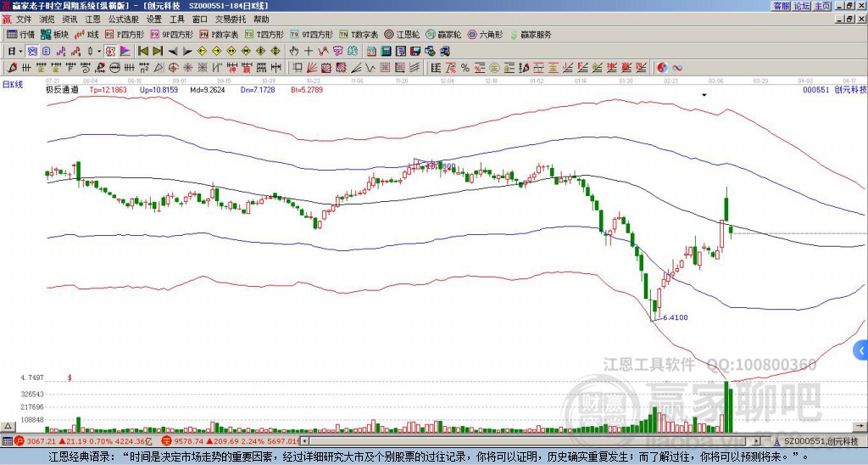The width and height of the screenshot is (868, 465).
Task: Click the blue side panel expand arrow
Action: pyautogui.click(x=862, y=350)
